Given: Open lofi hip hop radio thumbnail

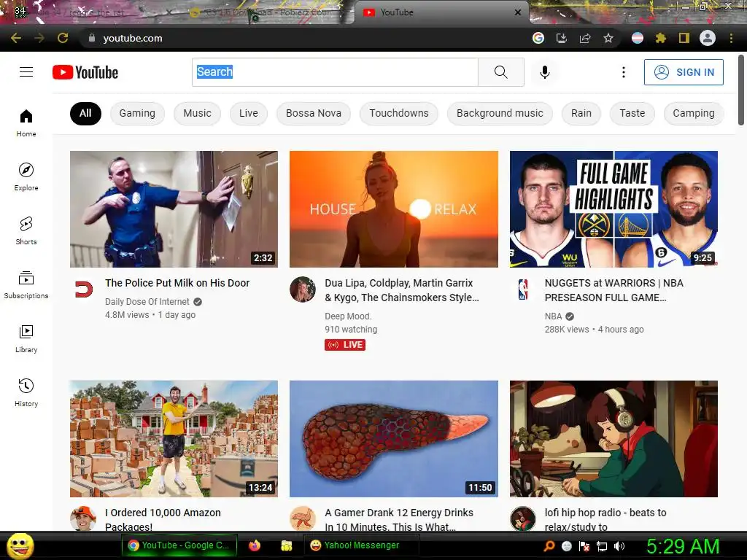Looking at the screenshot, I should pyautogui.click(x=614, y=438).
